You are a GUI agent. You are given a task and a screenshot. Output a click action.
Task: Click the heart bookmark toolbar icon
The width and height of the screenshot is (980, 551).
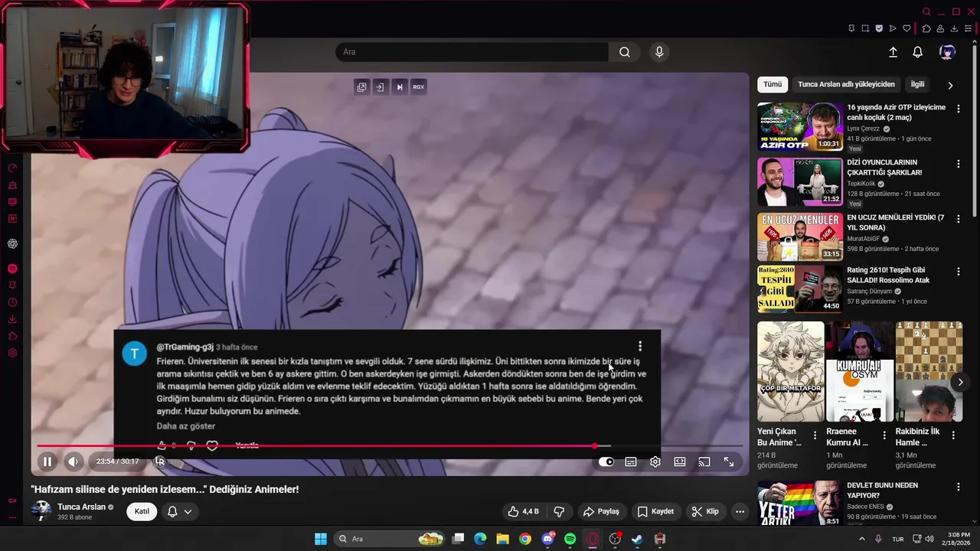[907, 28]
